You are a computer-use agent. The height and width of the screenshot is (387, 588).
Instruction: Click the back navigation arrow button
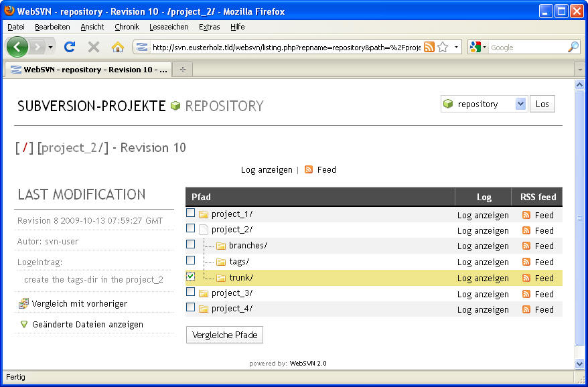click(x=17, y=47)
